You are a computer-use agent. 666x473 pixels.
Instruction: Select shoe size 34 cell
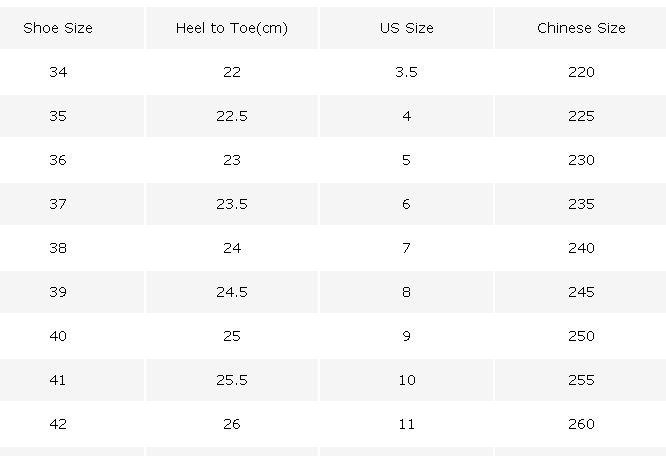point(58,72)
